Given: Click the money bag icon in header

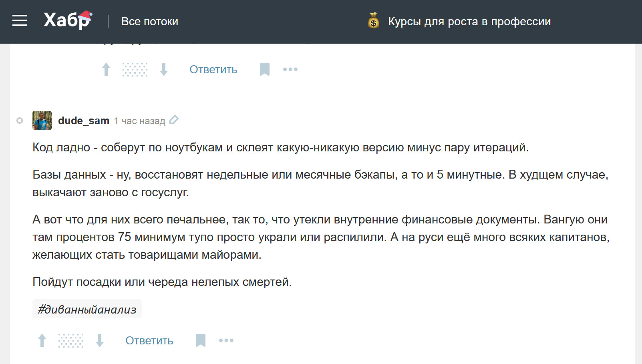Looking at the screenshot, I should click(x=373, y=21).
